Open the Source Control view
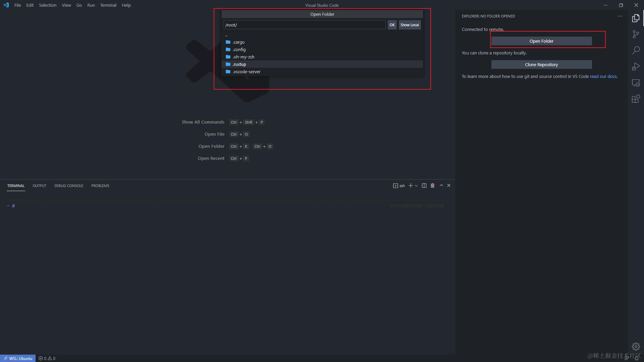Viewport: 644px width, 362px height. click(x=636, y=34)
